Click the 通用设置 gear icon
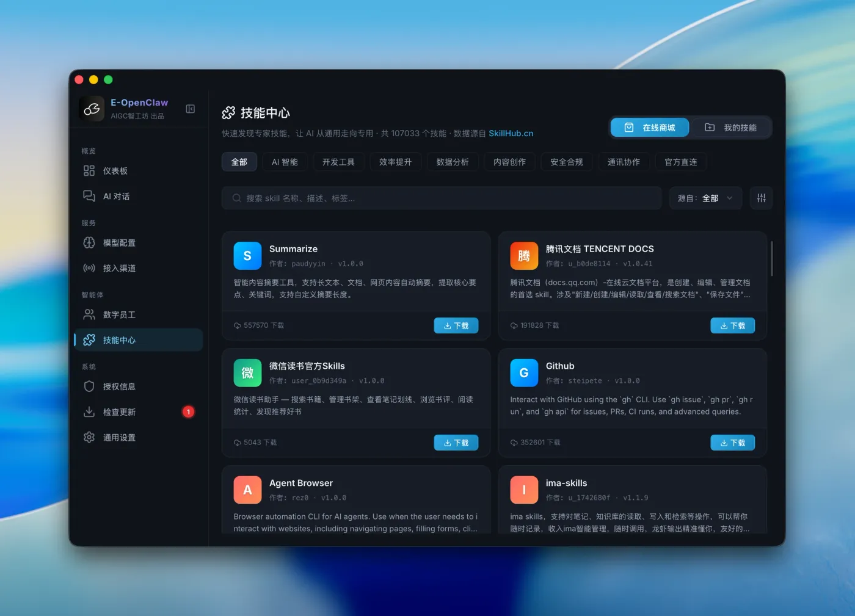 pyautogui.click(x=89, y=437)
